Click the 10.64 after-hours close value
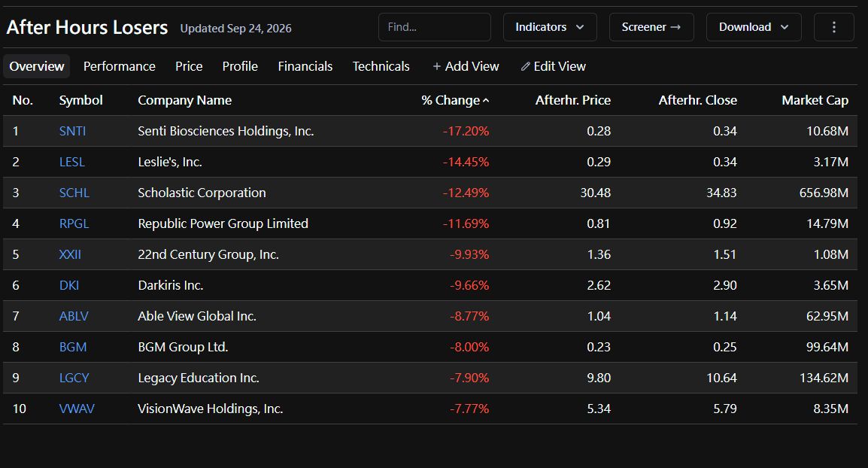The width and height of the screenshot is (868, 468). (722, 378)
